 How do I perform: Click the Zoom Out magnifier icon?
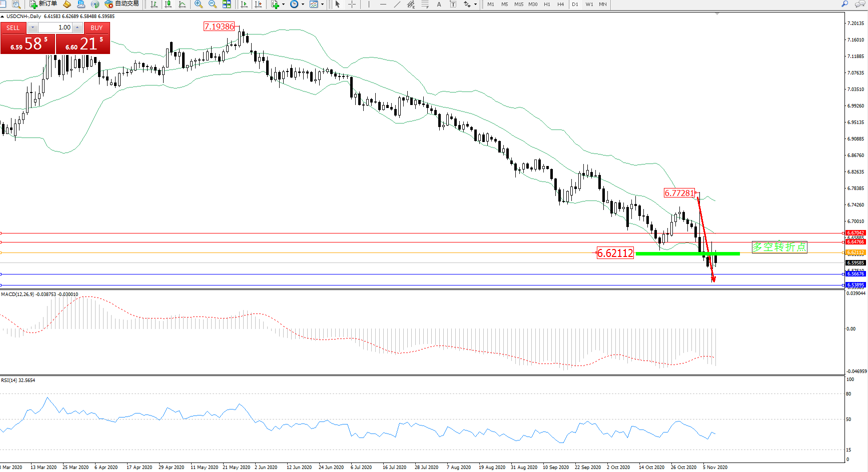click(213, 4)
